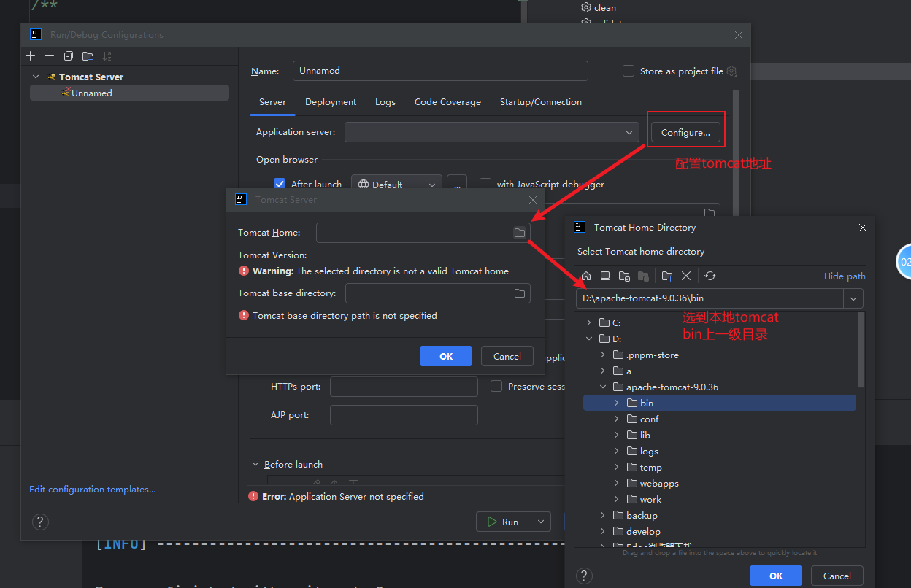This screenshot has width=911, height=588.
Task: Open the Startup/Connection tab
Action: (x=541, y=102)
